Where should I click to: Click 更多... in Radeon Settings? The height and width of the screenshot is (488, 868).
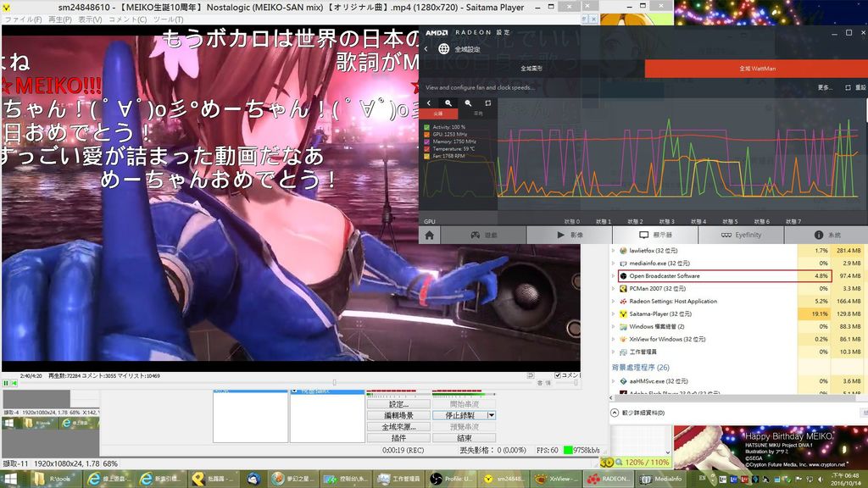[x=825, y=87]
